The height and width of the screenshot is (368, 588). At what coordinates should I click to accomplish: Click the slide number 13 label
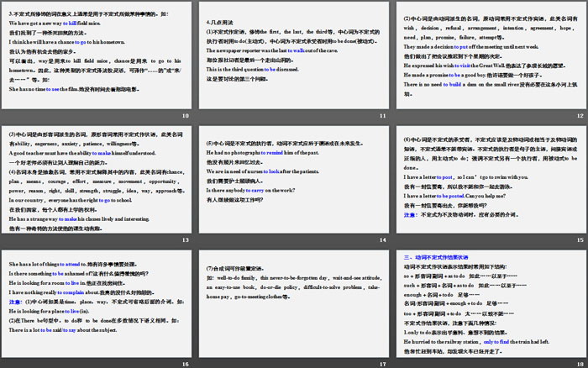pyautogui.click(x=186, y=240)
